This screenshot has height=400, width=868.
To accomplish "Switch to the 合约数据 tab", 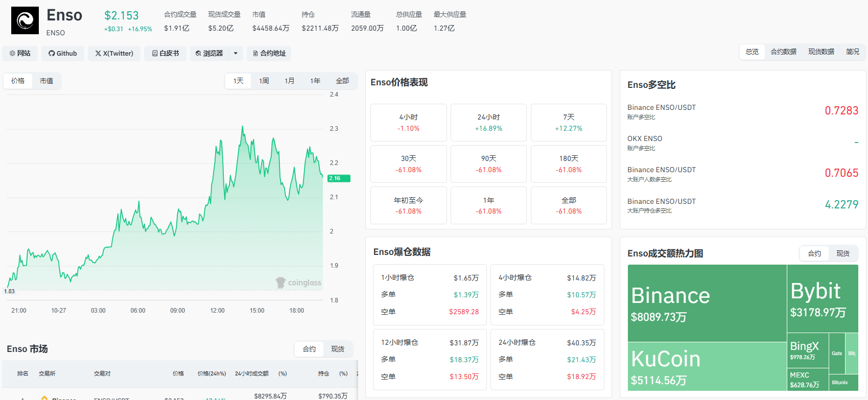I will click(x=784, y=52).
